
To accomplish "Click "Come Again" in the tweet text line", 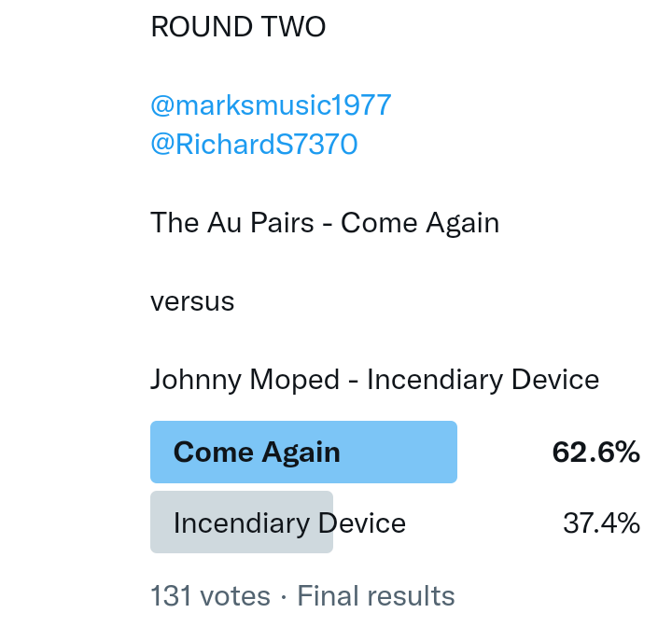I will point(420,223).
